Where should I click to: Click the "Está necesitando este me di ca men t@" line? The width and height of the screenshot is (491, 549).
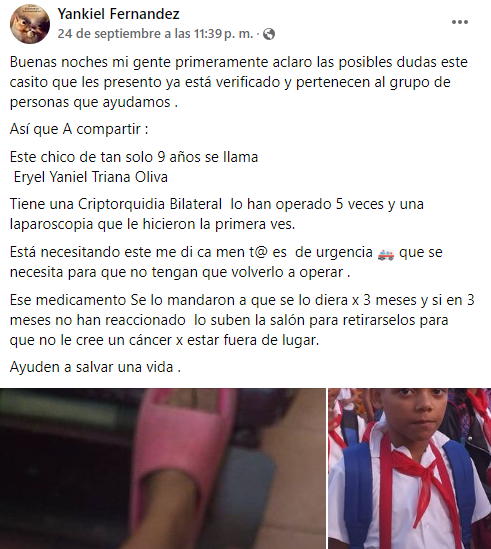(x=226, y=252)
